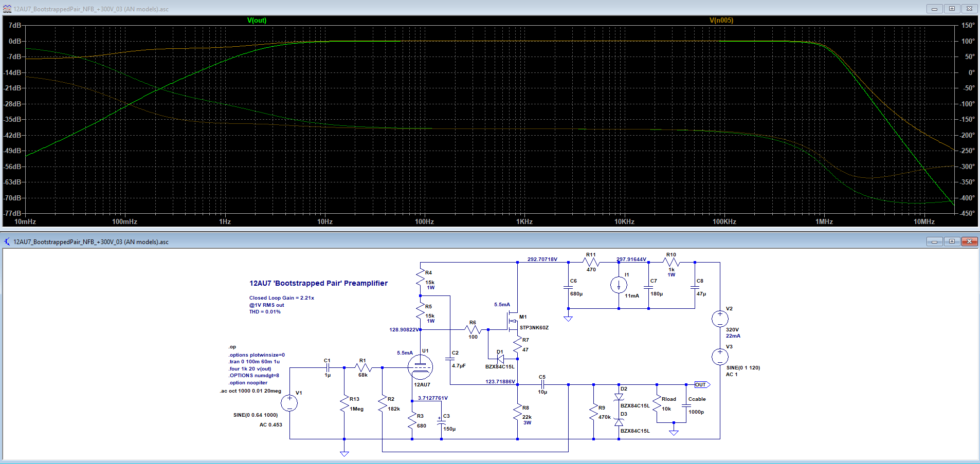This screenshot has height=464, width=980.
Task: Click the 123.71886V node voltage label
Action: (x=500, y=382)
